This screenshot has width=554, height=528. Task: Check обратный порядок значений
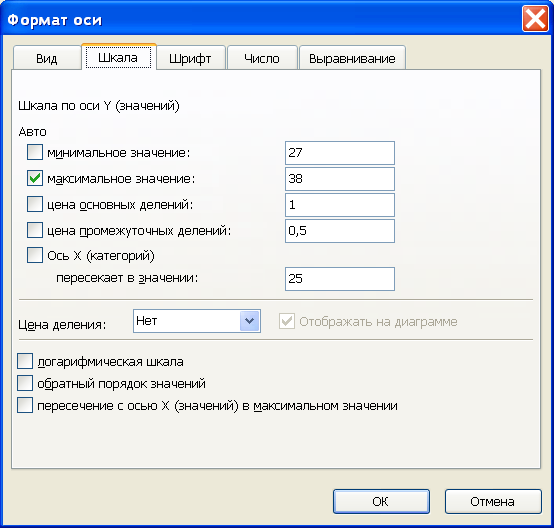[25, 383]
